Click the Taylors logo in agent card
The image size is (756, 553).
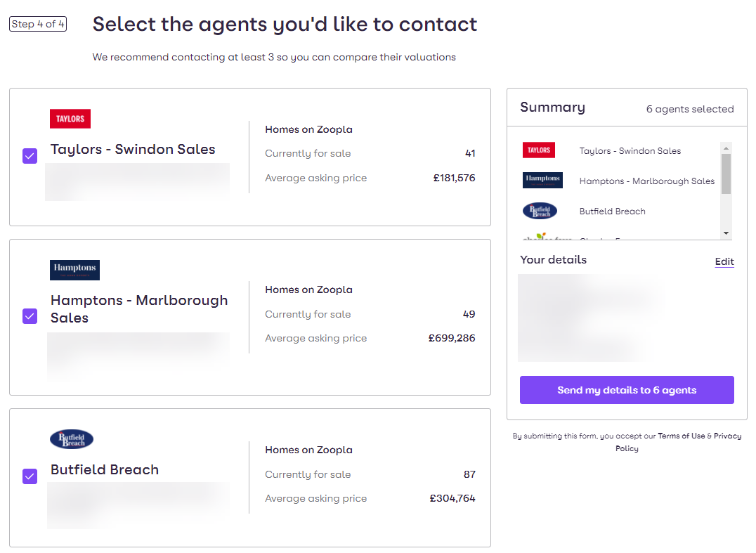70,119
